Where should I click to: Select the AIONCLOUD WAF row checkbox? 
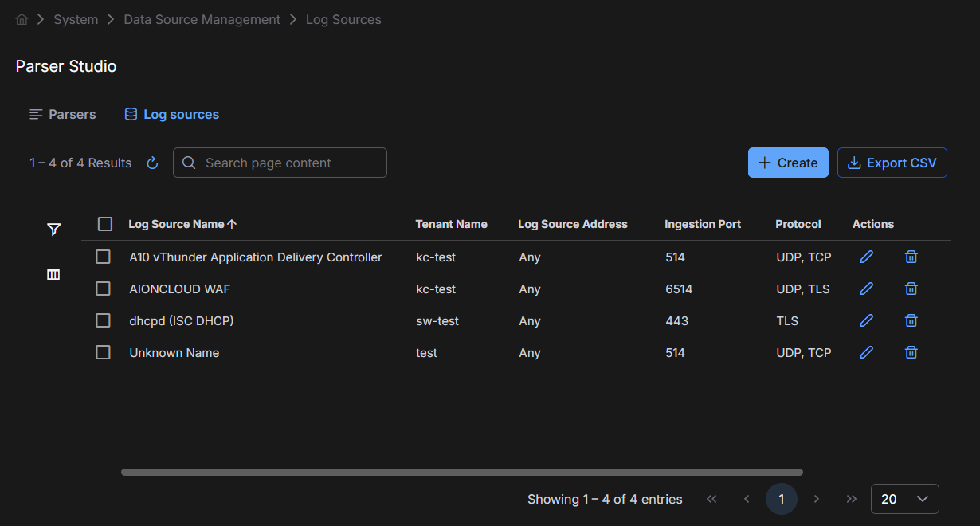pos(103,289)
